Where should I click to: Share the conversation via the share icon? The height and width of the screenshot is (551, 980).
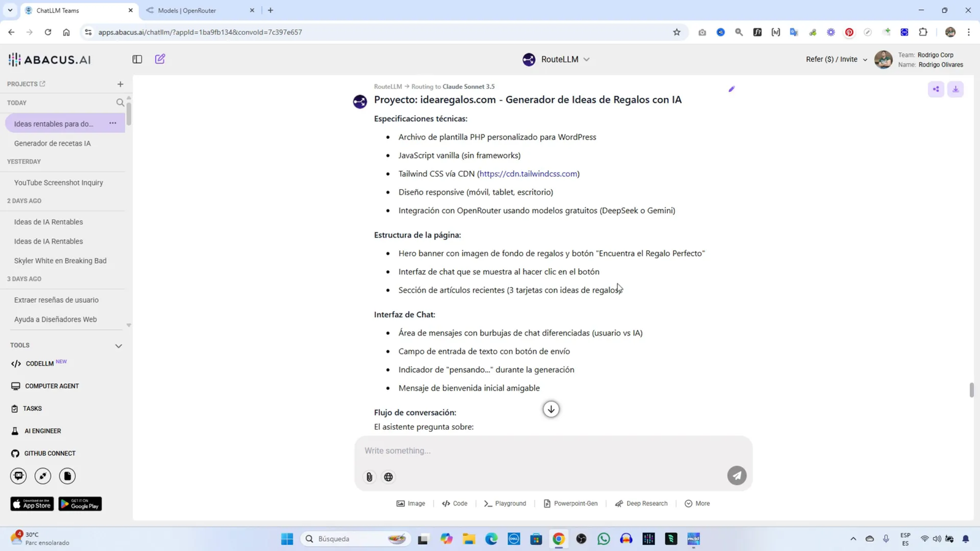click(935, 89)
